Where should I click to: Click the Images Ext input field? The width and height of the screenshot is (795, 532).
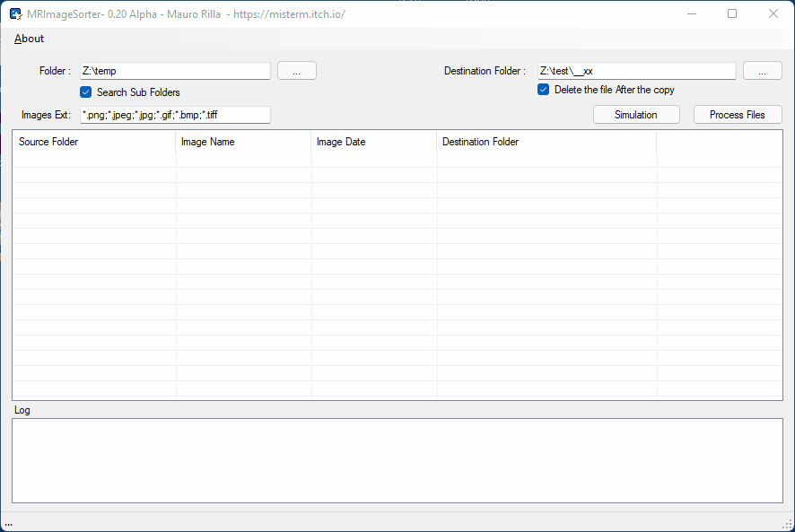[175, 115]
